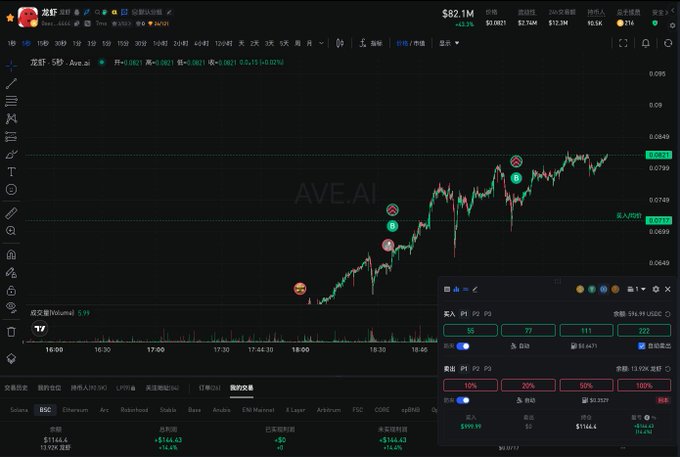Hide all drawings with the eye icon

pyautogui.click(x=11, y=307)
